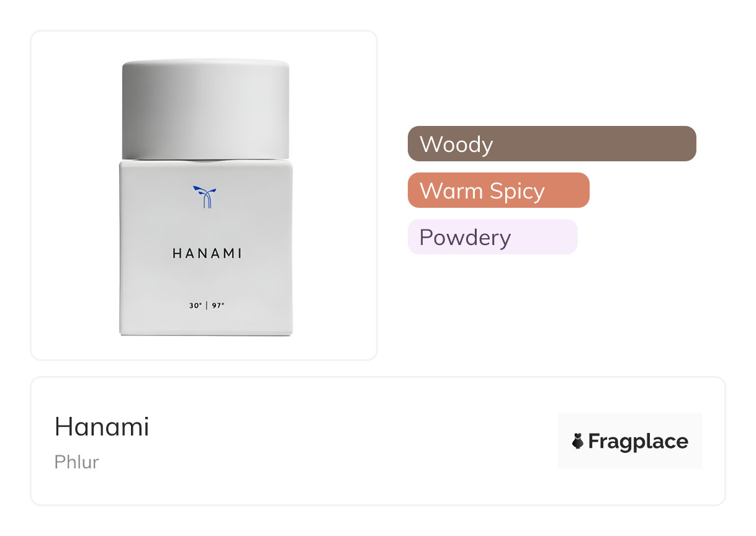Select the Powdery accord tag
The image size is (756, 536).
492,237
